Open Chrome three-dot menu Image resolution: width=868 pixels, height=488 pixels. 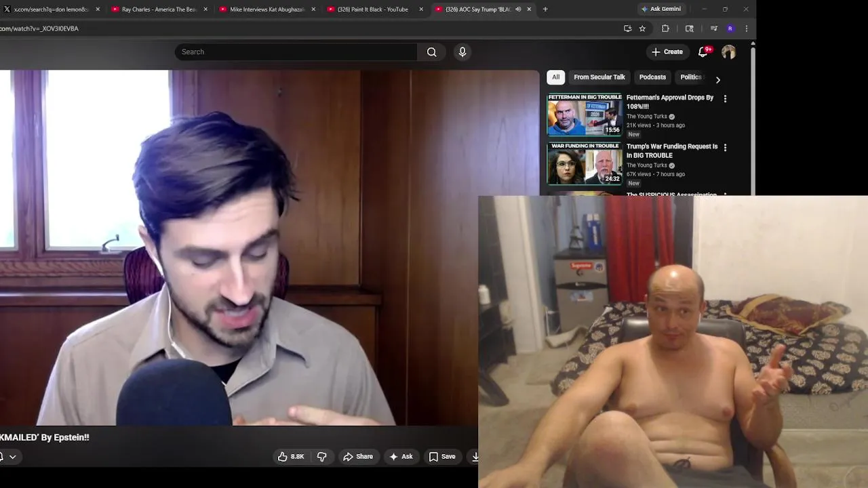click(x=746, y=28)
